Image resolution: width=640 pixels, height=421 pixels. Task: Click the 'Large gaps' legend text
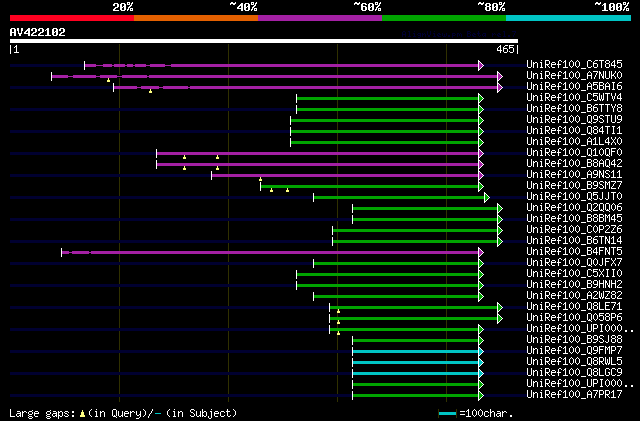click(x=42, y=413)
